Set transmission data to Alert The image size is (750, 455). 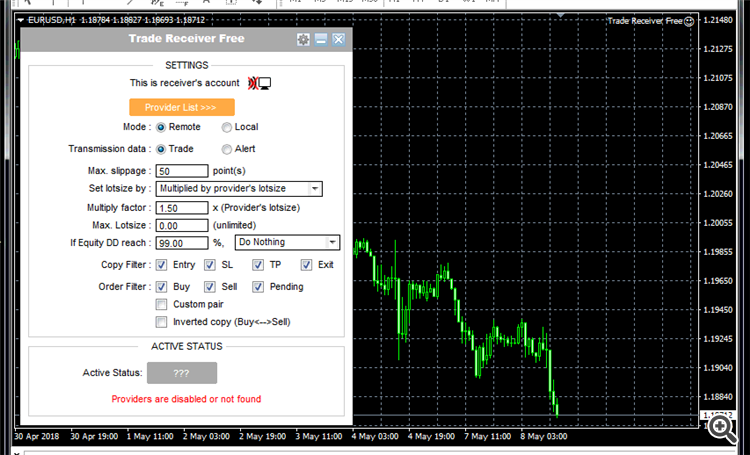(x=226, y=149)
